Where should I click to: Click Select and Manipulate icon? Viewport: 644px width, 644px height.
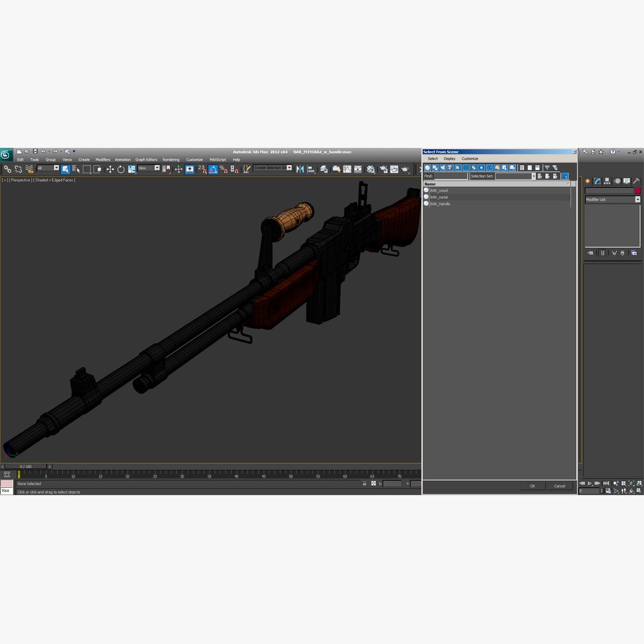coord(179,169)
